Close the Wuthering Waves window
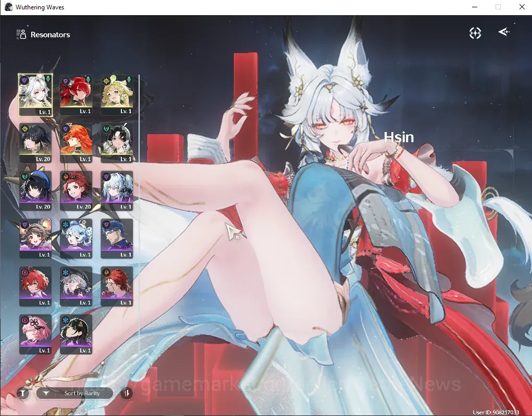This screenshot has width=532, height=416. click(522, 7)
